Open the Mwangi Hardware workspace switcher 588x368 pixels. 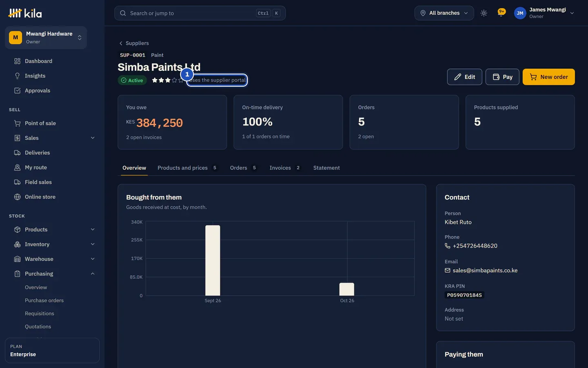[x=46, y=38]
